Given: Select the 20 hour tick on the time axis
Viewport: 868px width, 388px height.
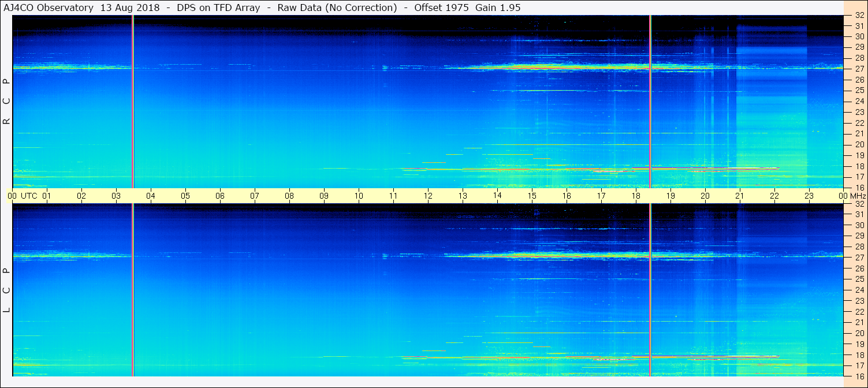Looking at the screenshot, I should tap(705, 196).
